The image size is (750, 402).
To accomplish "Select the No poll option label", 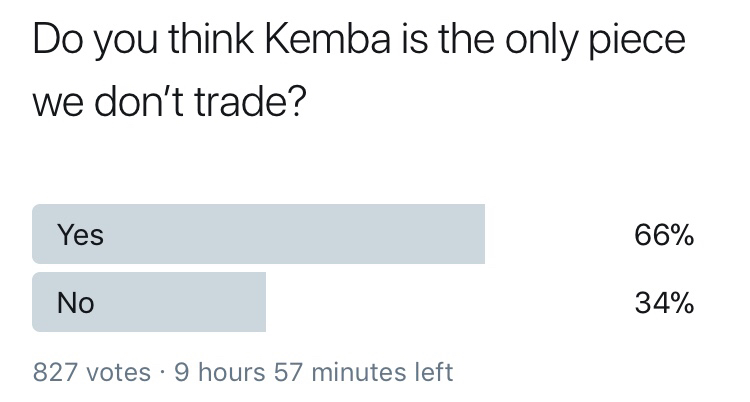I will click(76, 302).
